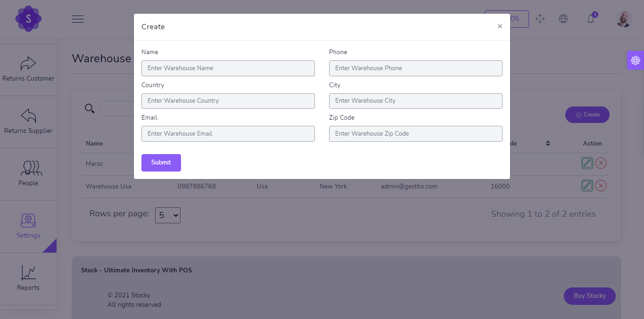Click the Stocky logo icon
This screenshot has height=319, width=644.
(x=28, y=19)
